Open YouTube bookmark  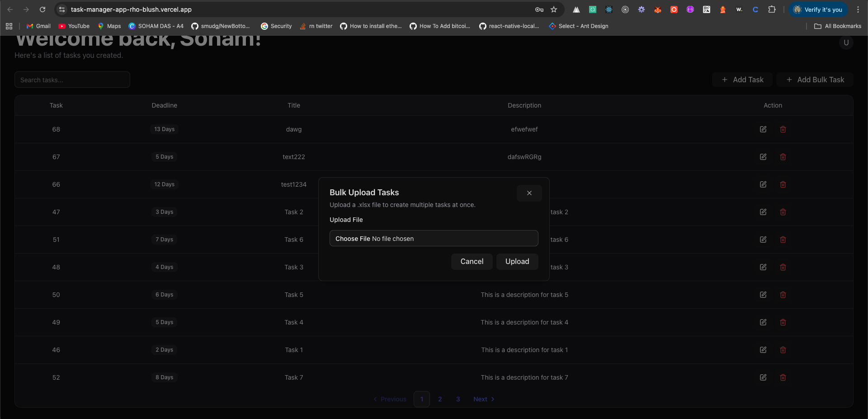(74, 26)
